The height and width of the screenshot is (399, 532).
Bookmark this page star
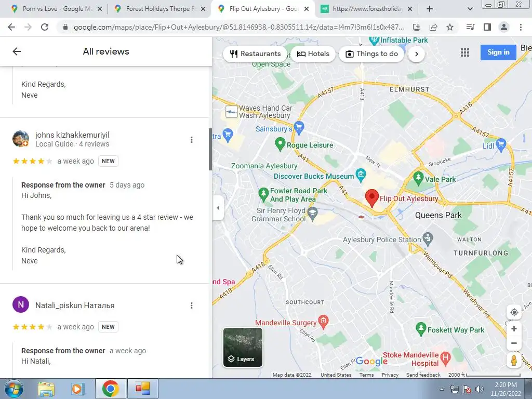tap(450, 27)
